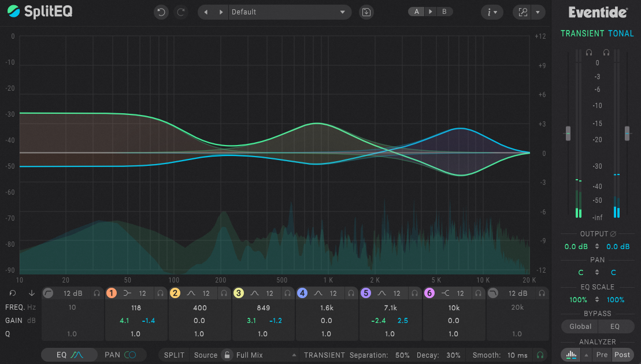Click band 3 frequency 849
Screen dimensions: 641x364
[x=263, y=307]
